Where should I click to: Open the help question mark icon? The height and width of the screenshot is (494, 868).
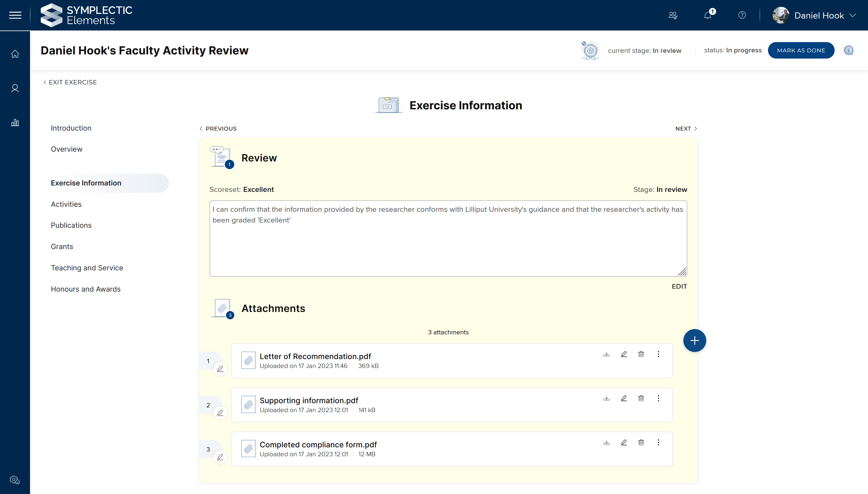pos(742,15)
